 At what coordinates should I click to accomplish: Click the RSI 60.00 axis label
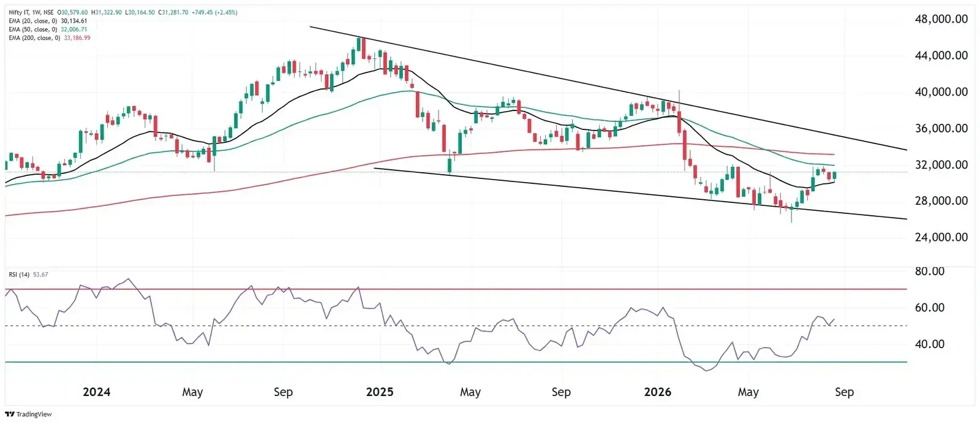[930, 308]
